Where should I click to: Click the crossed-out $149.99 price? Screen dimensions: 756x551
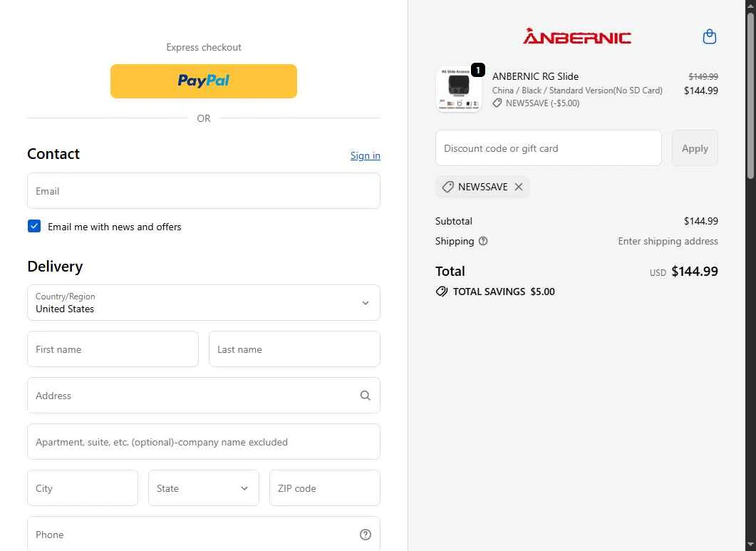tap(703, 76)
